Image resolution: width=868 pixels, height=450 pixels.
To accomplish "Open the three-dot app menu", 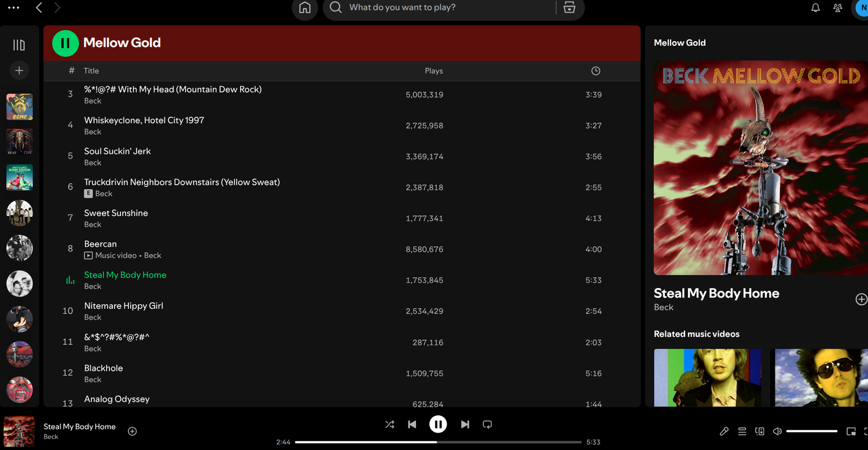I will [x=13, y=8].
